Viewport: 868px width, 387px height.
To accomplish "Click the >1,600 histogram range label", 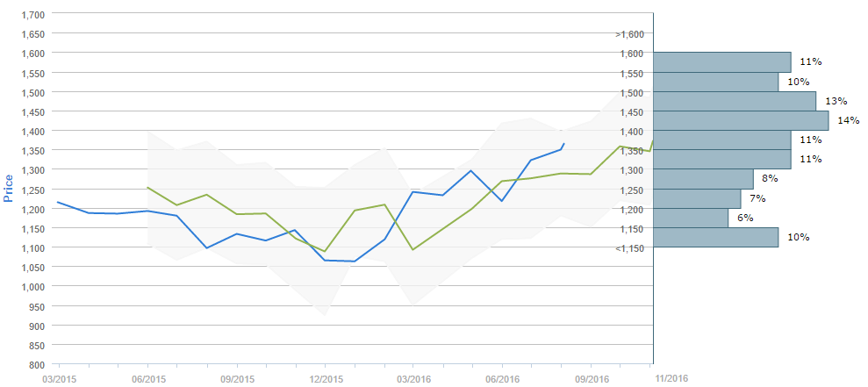I will [x=630, y=34].
